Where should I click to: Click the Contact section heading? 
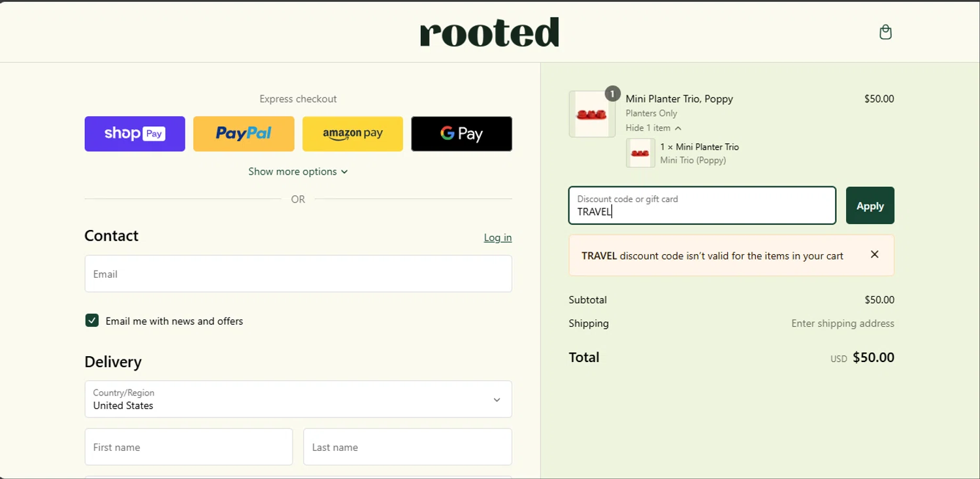[x=112, y=236]
